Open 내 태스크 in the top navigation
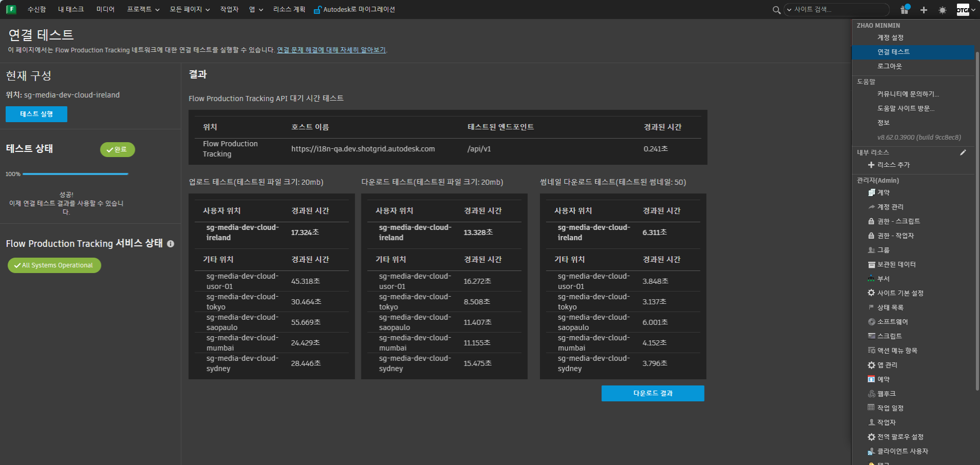Image resolution: width=980 pixels, height=465 pixels. pyautogui.click(x=71, y=10)
